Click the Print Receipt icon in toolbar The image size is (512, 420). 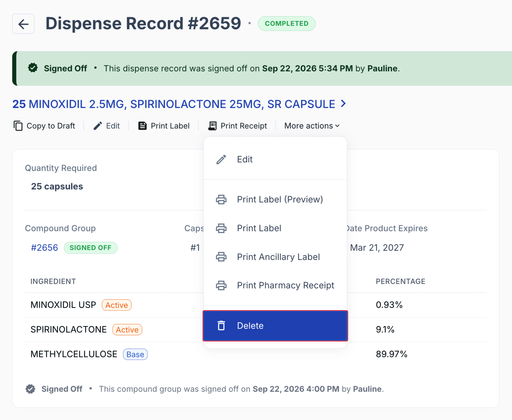[x=212, y=126]
